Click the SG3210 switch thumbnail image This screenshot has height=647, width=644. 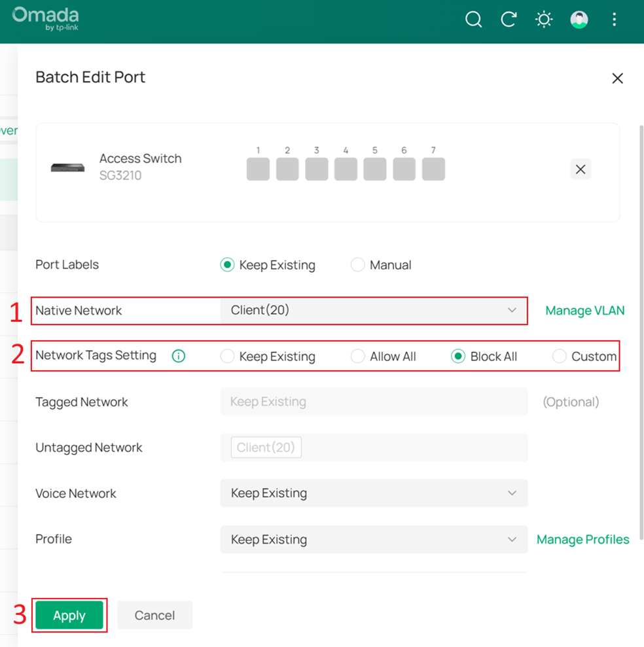click(67, 167)
